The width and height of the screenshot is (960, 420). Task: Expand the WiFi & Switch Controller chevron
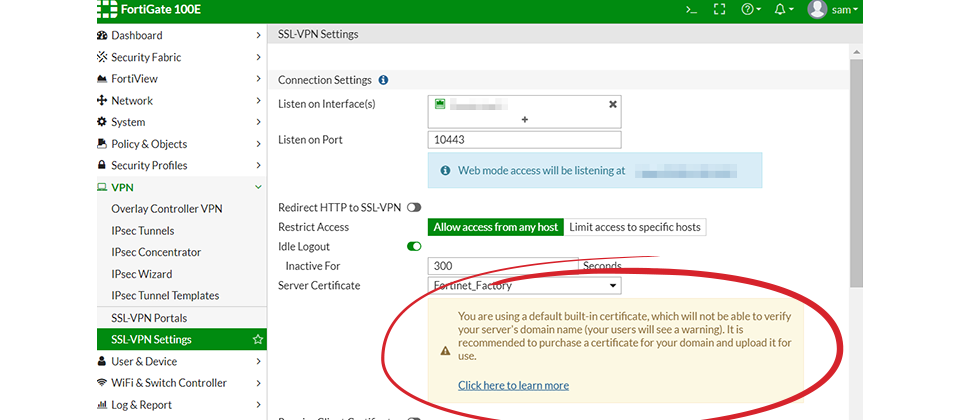258,383
